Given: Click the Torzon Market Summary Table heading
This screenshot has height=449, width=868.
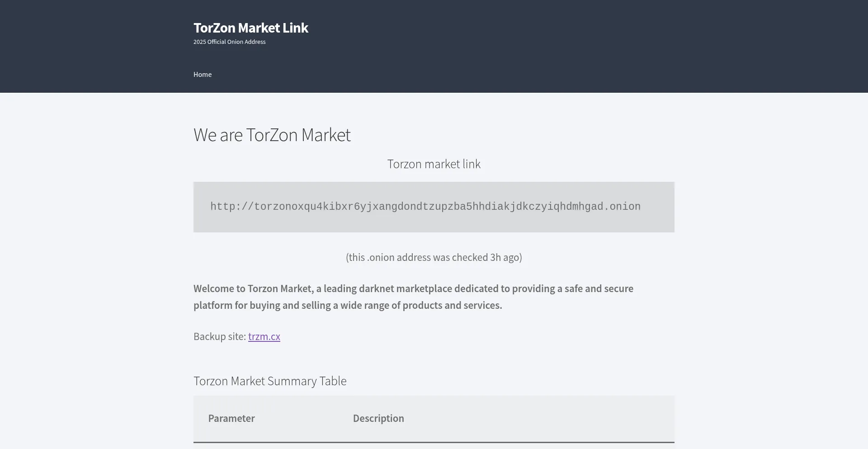Looking at the screenshot, I should (x=270, y=381).
